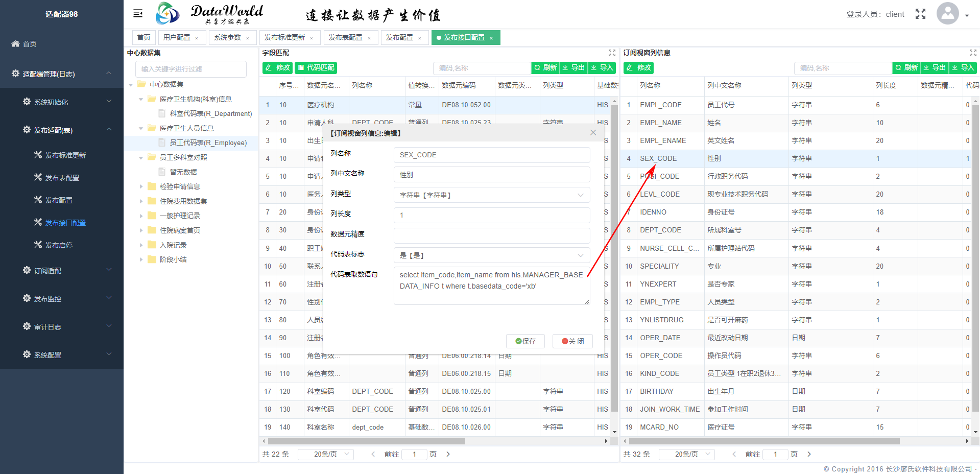
Task: Refresh the 字段匹配 table
Action: click(x=545, y=67)
